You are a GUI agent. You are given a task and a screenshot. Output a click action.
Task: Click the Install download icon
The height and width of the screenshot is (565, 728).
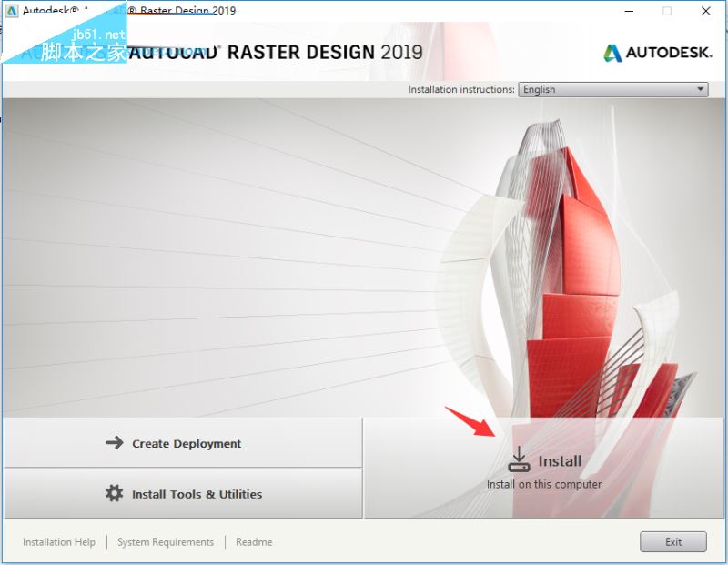pos(519,459)
